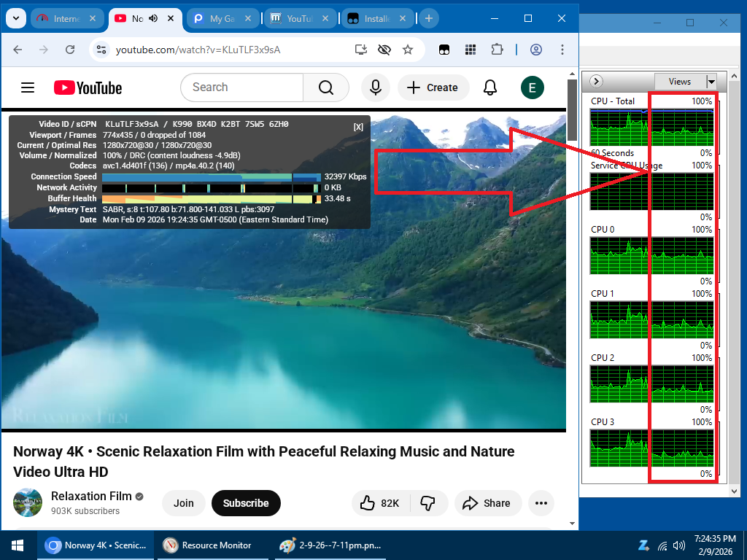Image resolution: width=747 pixels, height=560 pixels.
Task: Open the Chrome profile icon
Action: coord(536,50)
